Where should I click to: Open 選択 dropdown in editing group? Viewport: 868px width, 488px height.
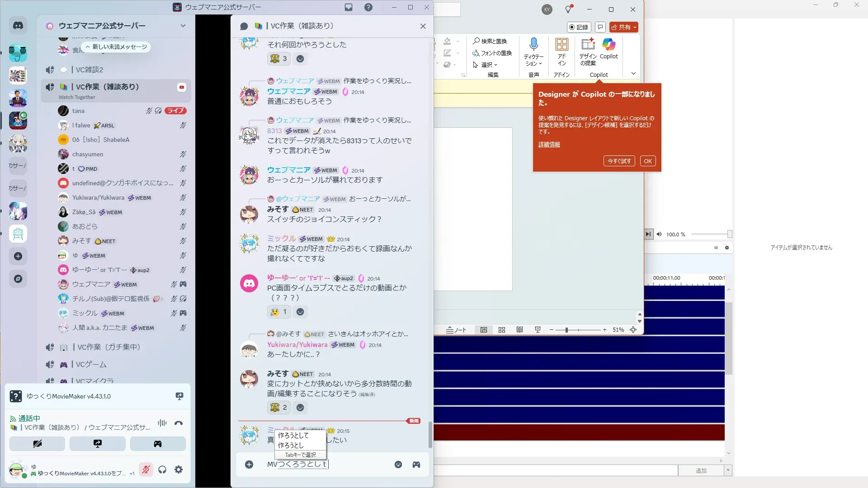tap(486, 65)
